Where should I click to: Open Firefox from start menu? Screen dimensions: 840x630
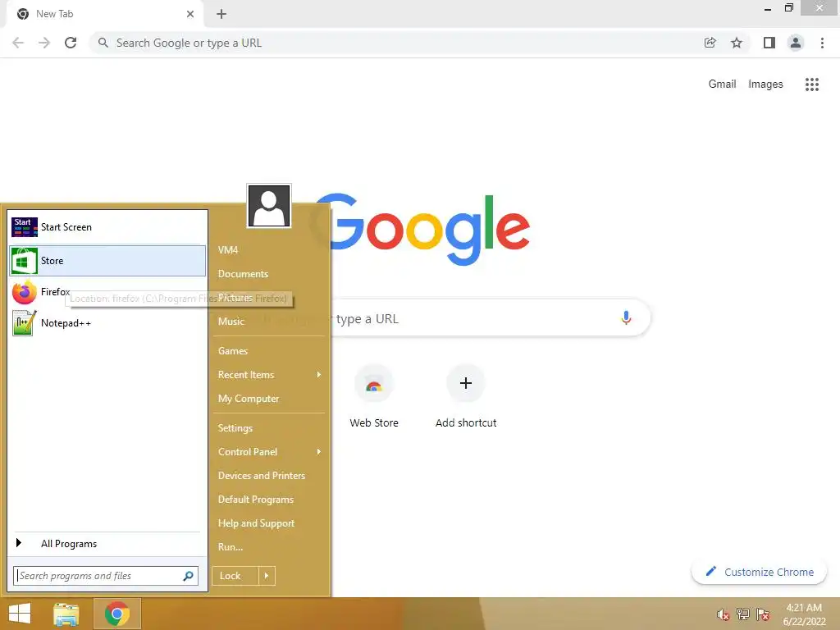click(x=107, y=292)
